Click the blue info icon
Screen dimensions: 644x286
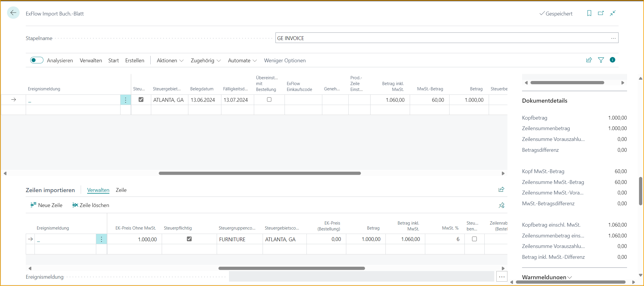[x=613, y=60]
